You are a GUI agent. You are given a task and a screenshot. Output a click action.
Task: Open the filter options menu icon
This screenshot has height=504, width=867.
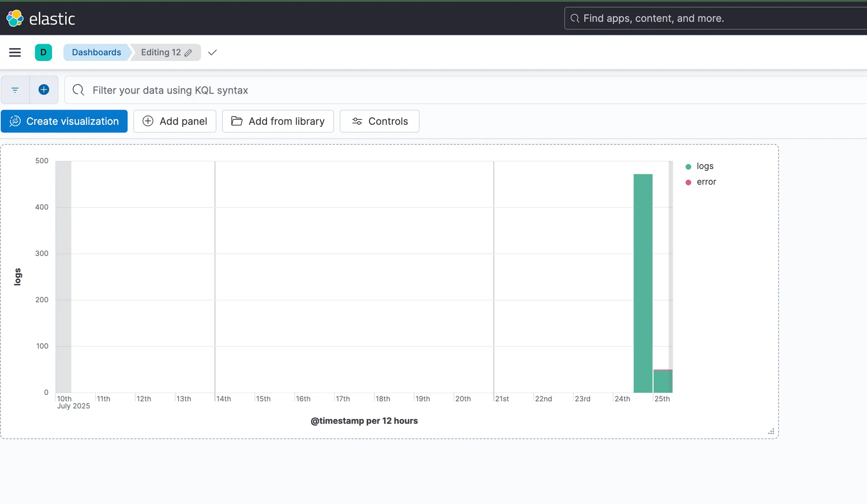point(15,90)
